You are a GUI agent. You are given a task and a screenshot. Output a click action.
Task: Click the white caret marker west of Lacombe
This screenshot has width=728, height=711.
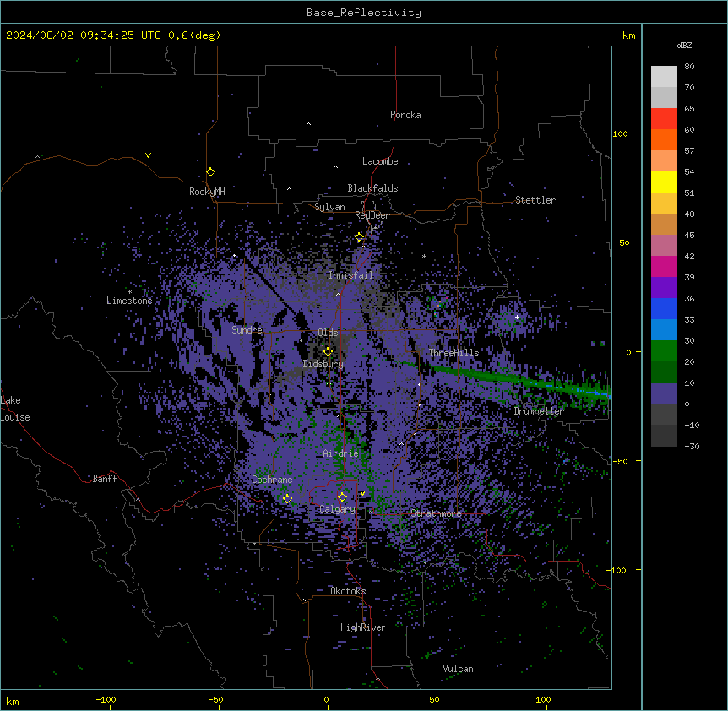(335, 167)
